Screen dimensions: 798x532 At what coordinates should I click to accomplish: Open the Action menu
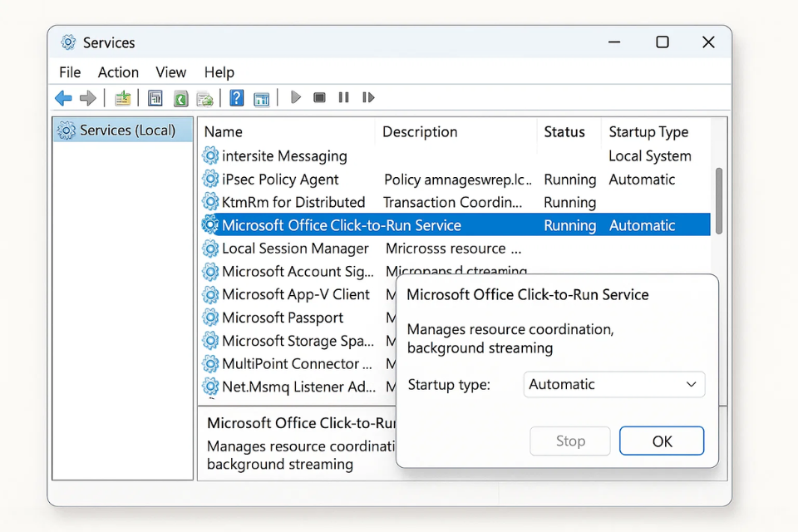point(117,72)
